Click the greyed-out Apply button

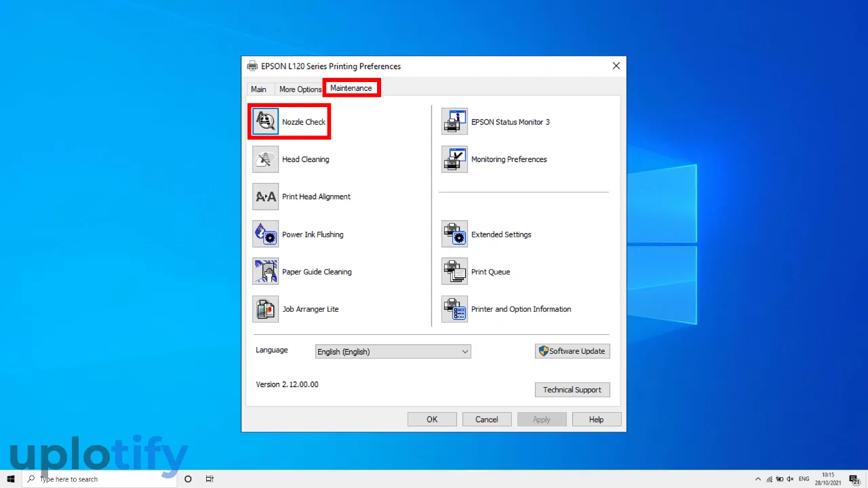click(x=542, y=420)
